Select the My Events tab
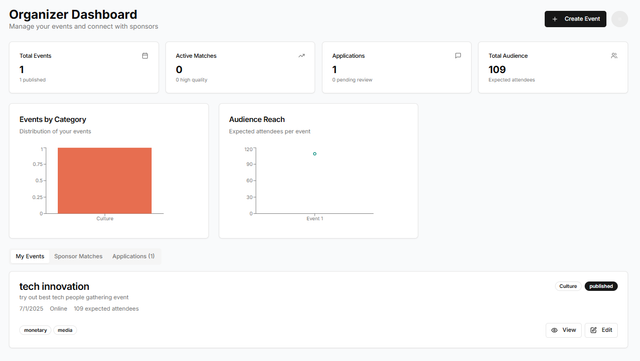 click(x=30, y=256)
